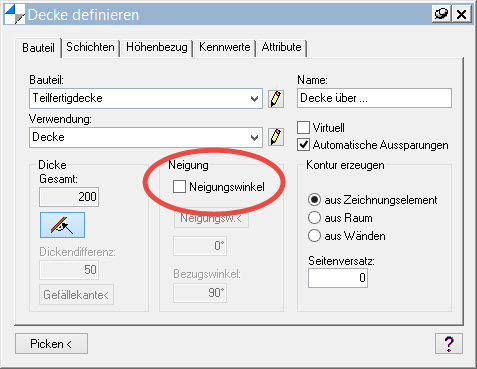The image size is (477, 369).
Task: Toggle the sloped thickness icon button
Action: pyautogui.click(x=62, y=225)
